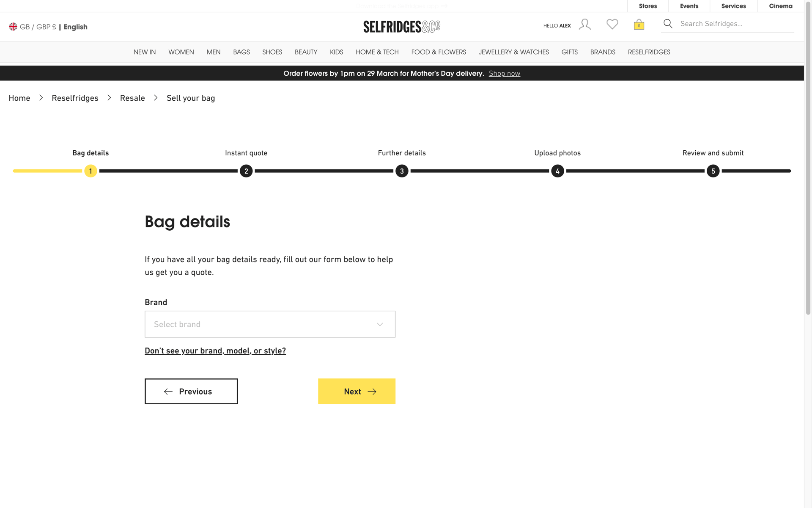The image size is (812, 508).
Task: Click Don't see your brand, model, or style?
Action: 215,351
